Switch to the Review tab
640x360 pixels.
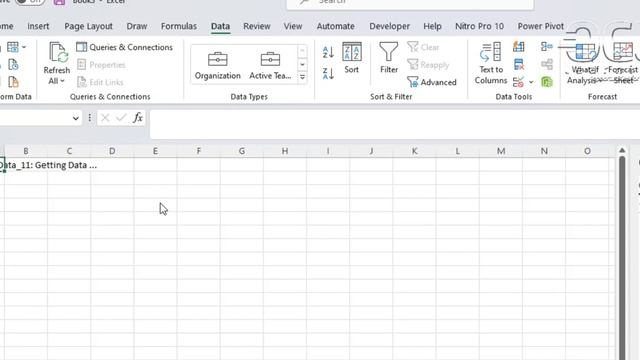[257, 26]
